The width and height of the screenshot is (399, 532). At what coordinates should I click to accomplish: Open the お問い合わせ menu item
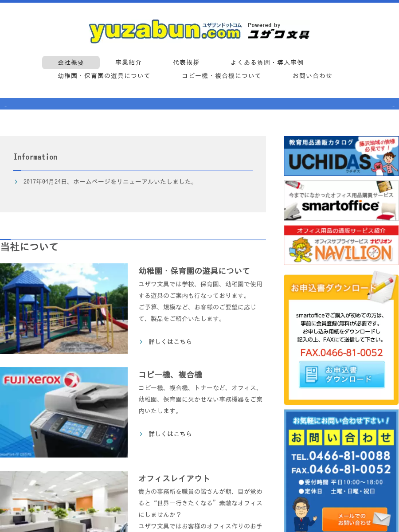click(313, 76)
